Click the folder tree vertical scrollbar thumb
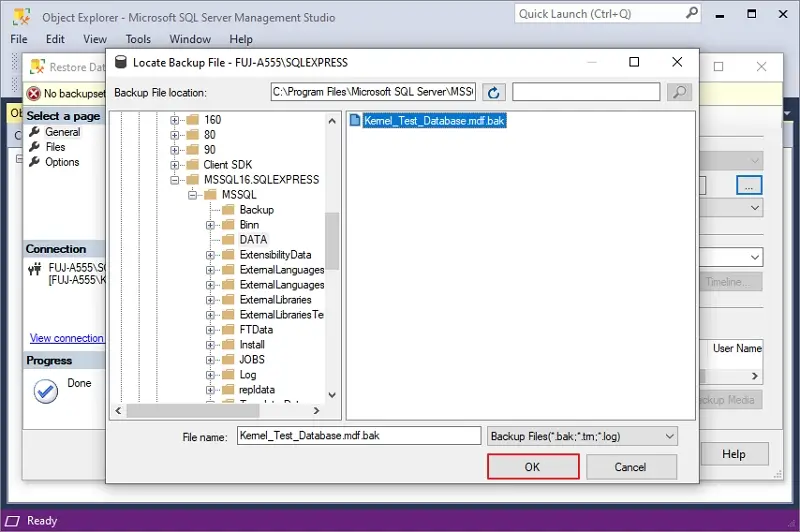800x532 pixels. click(332, 241)
